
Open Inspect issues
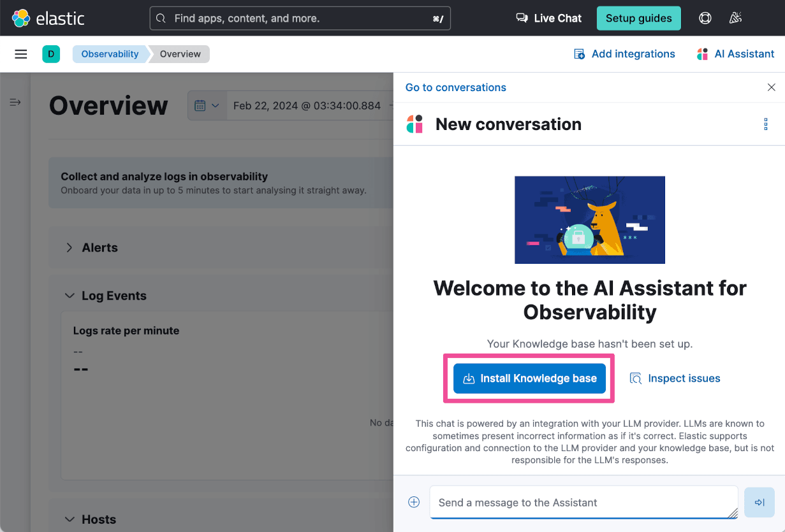[x=675, y=378]
